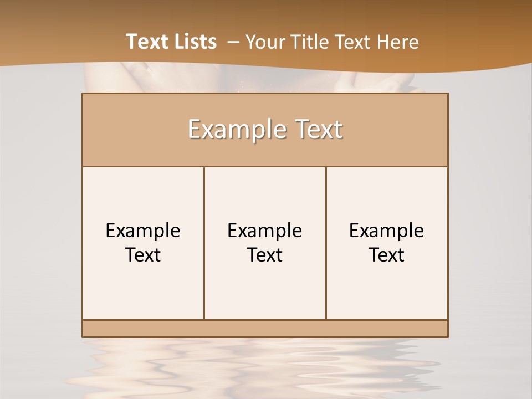
Task: Click the divider between middle and right cells
Action: 326,243
